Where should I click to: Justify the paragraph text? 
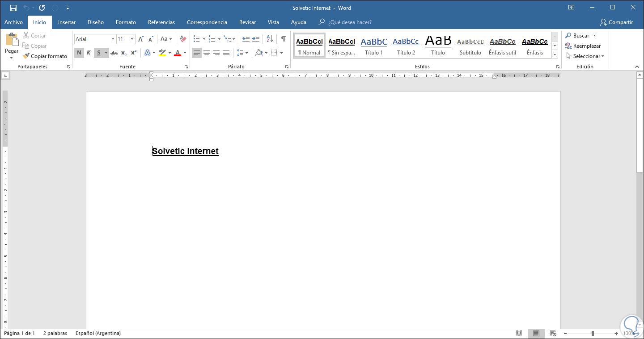pos(226,53)
